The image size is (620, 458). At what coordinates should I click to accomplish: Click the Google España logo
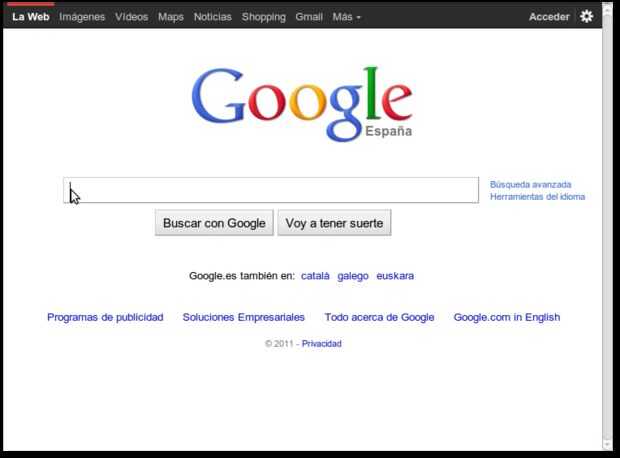(302, 104)
